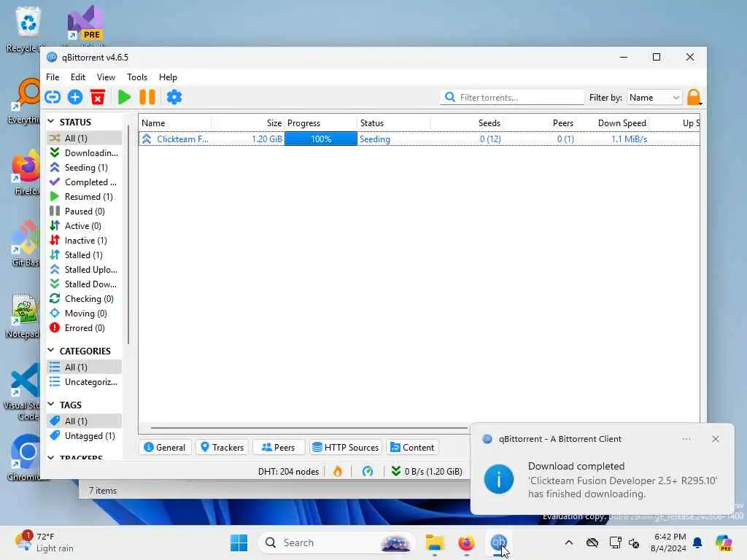Select the Stalled (1) filter

tap(85, 255)
